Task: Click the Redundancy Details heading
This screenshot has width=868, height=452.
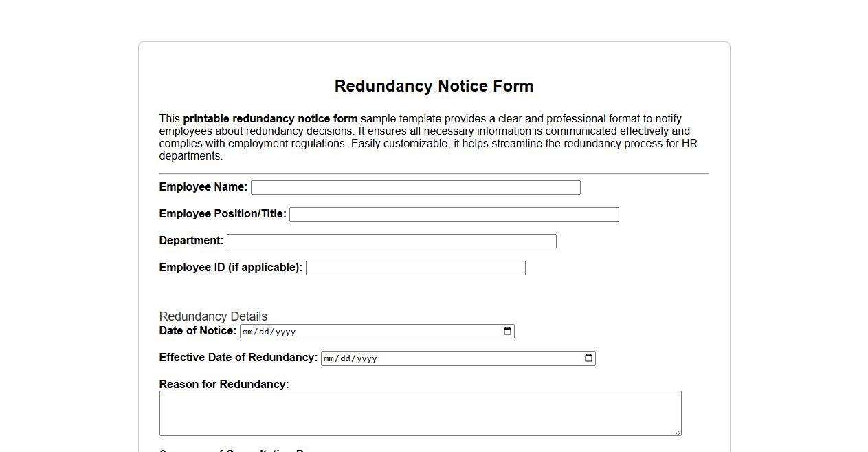Action: (x=213, y=316)
